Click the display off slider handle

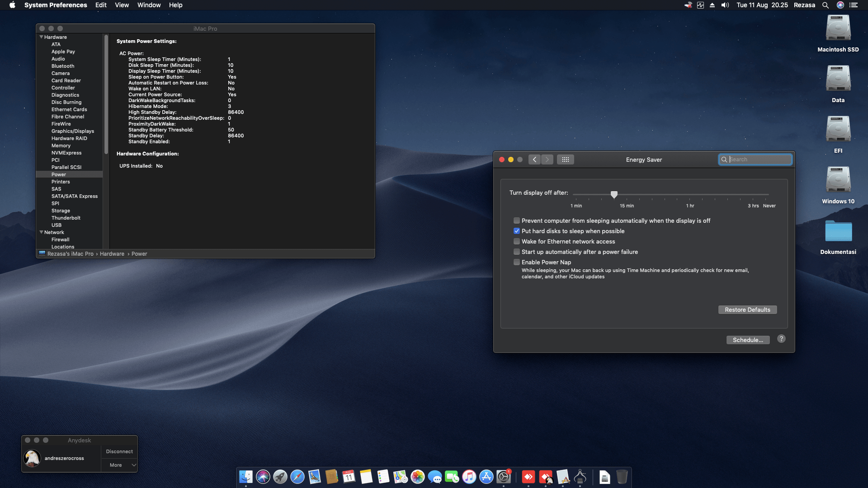(x=614, y=194)
